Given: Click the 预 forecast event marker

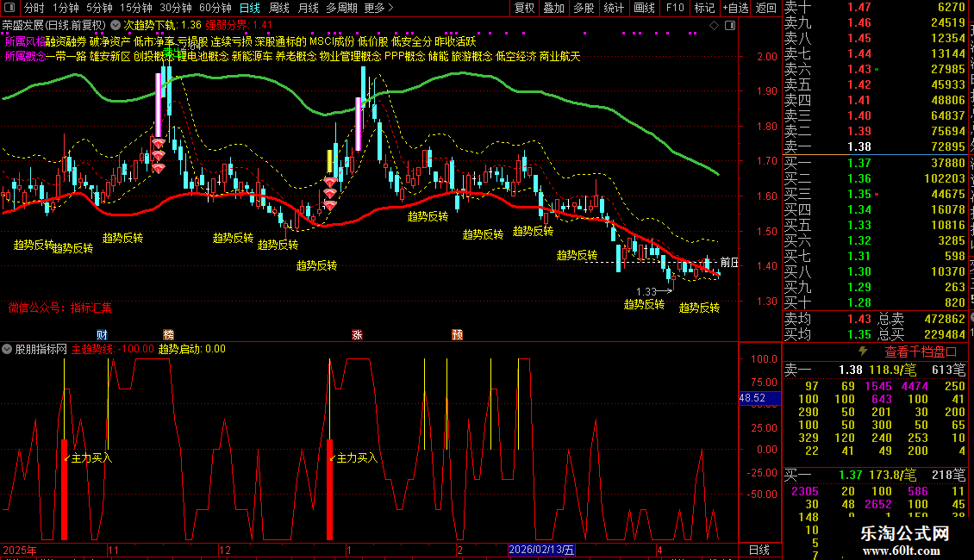Looking at the screenshot, I should tap(457, 334).
